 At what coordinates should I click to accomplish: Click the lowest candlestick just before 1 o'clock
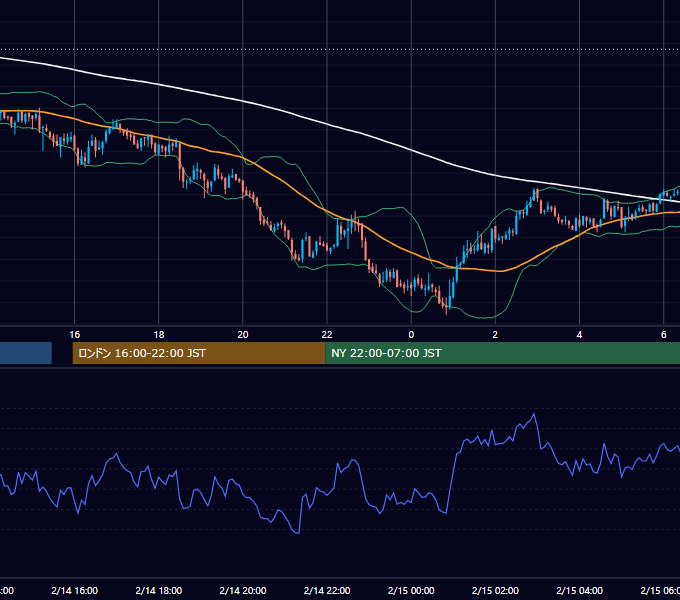[x=446, y=306]
